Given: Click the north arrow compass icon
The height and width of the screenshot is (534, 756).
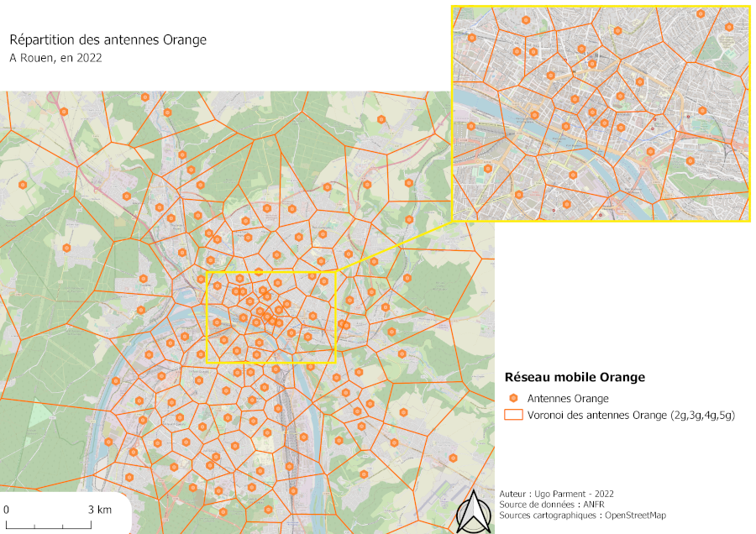Looking at the screenshot, I should coord(475,511).
